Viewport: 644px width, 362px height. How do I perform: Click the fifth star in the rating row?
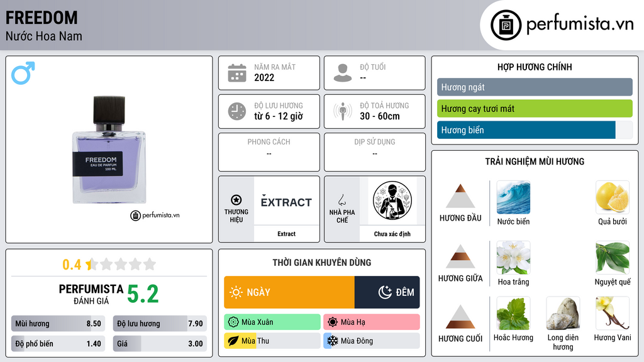[x=150, y=265]
